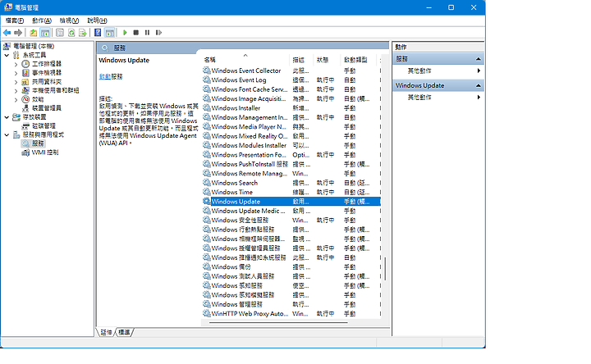
Task: Click the Forward arrow in the toolbar
Action: (x=18, y=33)
